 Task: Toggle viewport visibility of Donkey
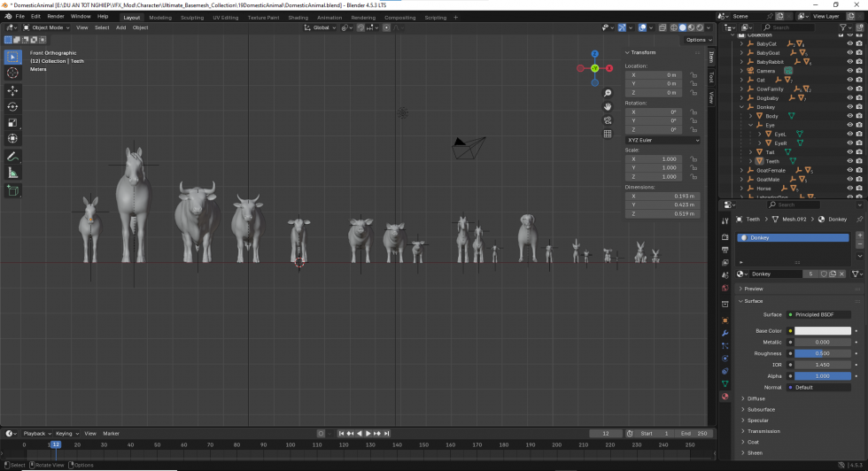pos(849,107)
